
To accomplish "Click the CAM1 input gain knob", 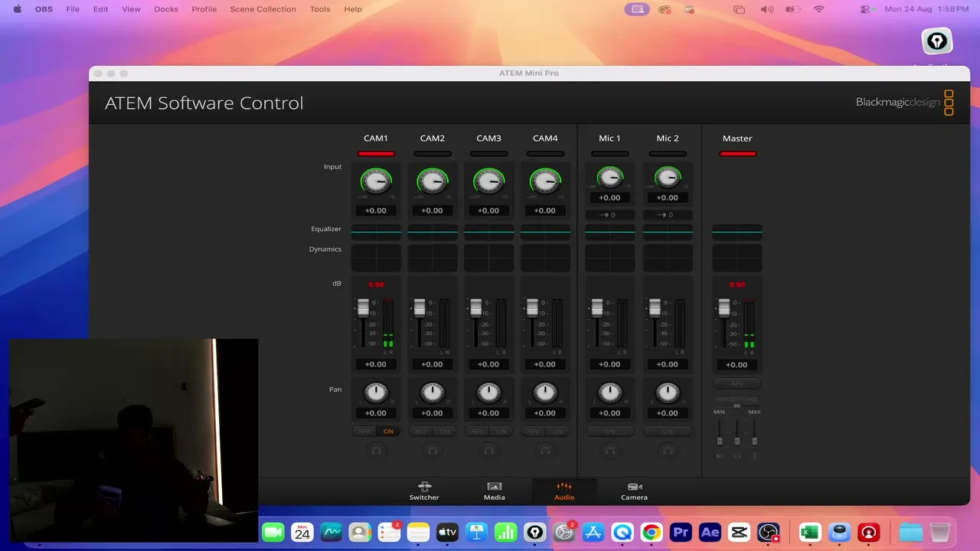I will [x=376, y=181].
